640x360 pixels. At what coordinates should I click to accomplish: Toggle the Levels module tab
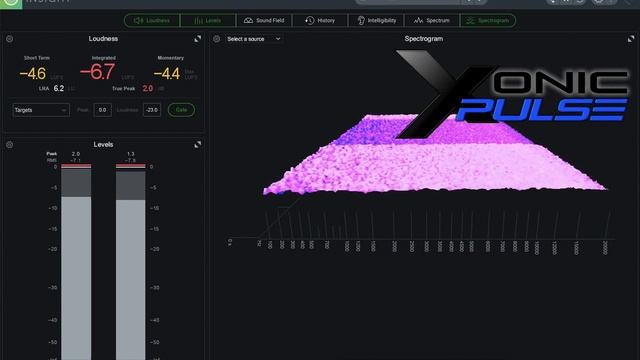tap(208, 20)
